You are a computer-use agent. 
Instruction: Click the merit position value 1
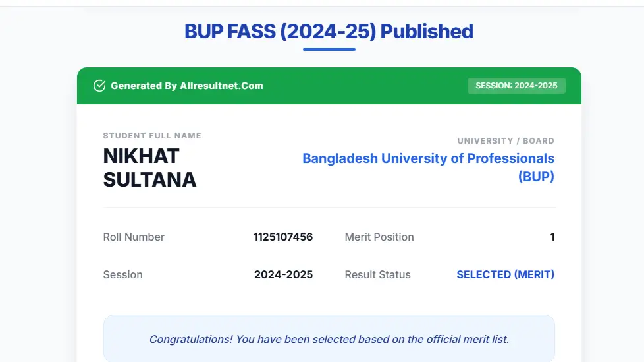point(552,237)
